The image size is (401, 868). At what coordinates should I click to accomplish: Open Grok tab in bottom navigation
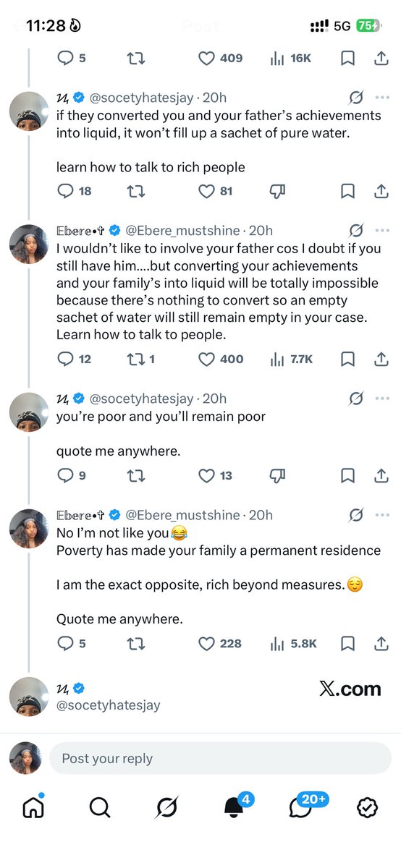click(167, 807)
